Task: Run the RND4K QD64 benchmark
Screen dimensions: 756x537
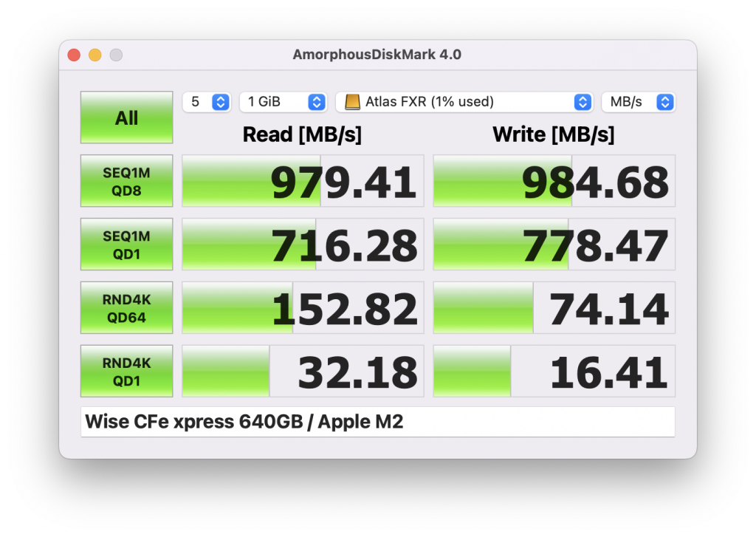Action: (x=126, y=308)
